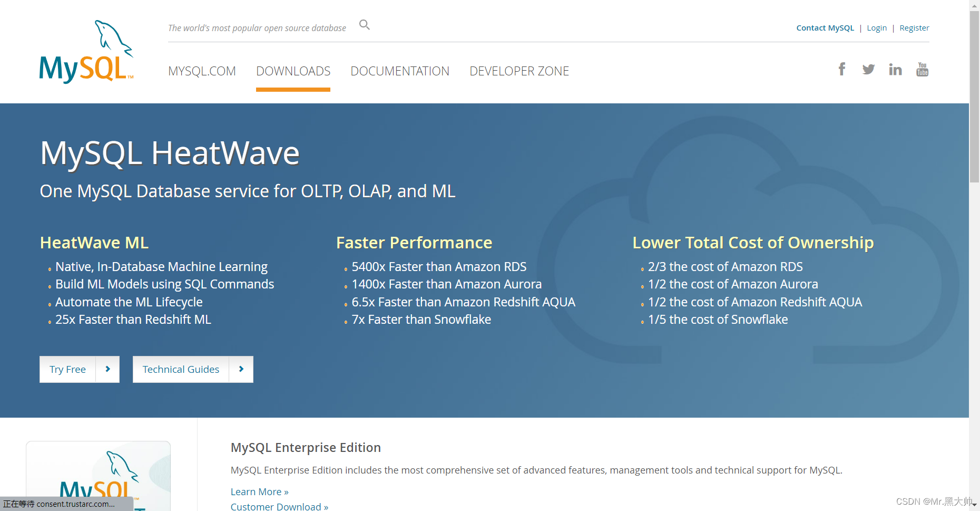The height and width of the screenshot is (511, 980).
Task: Click '1400x Faster than Amazon Aurora'
Action: 446,284
